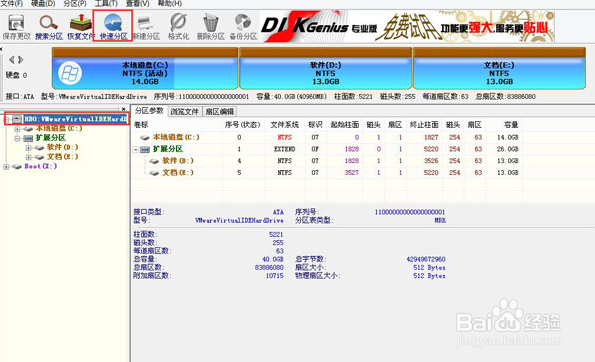Switch to the Partition Parameters (分区参数) tab

tap(149, 111)
